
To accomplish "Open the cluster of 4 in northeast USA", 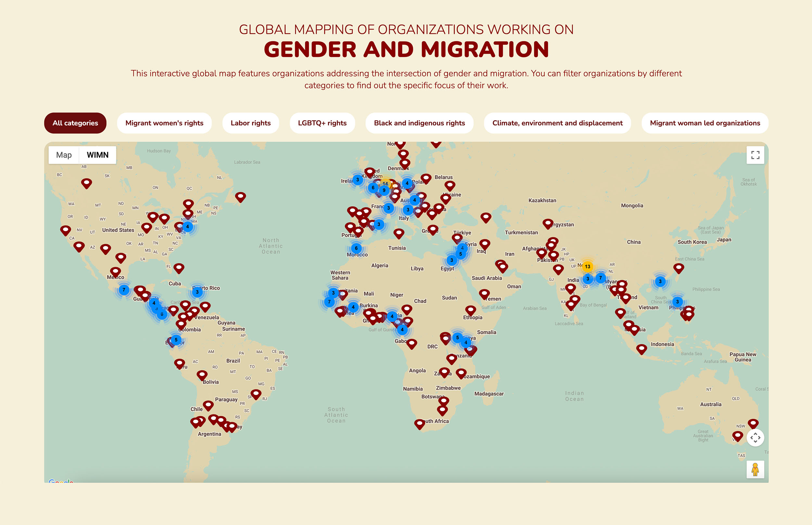I will (x=187, y=226).
